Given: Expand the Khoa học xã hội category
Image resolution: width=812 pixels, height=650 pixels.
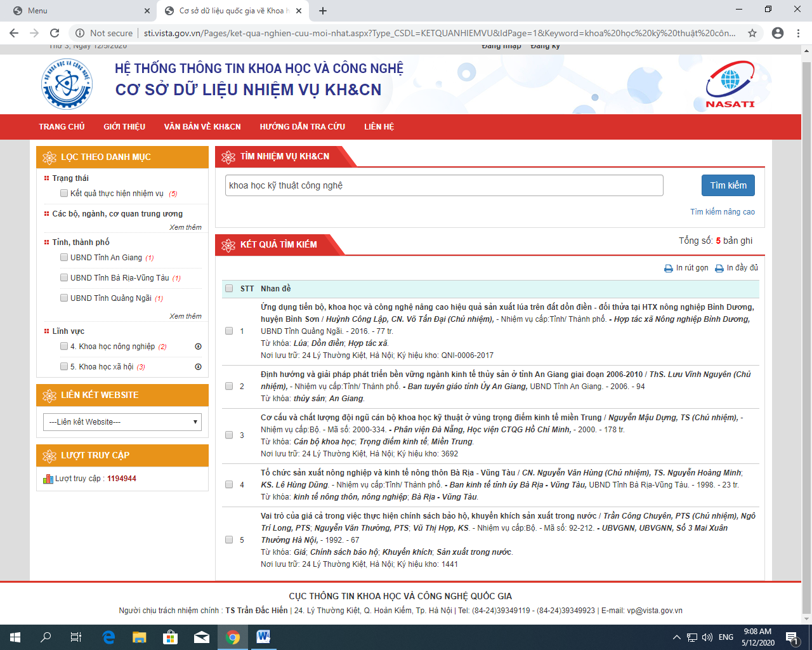Looking at the screenshot, I should point(198,367).
